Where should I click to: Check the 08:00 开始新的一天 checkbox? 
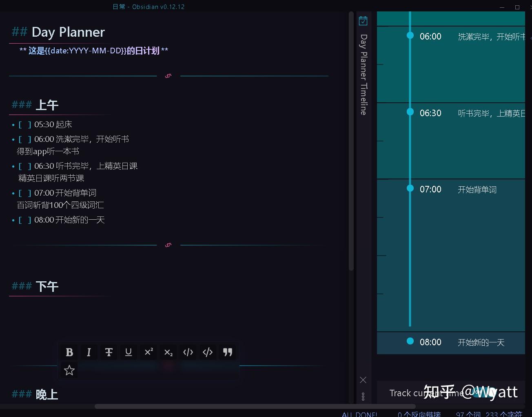[24, 220]
